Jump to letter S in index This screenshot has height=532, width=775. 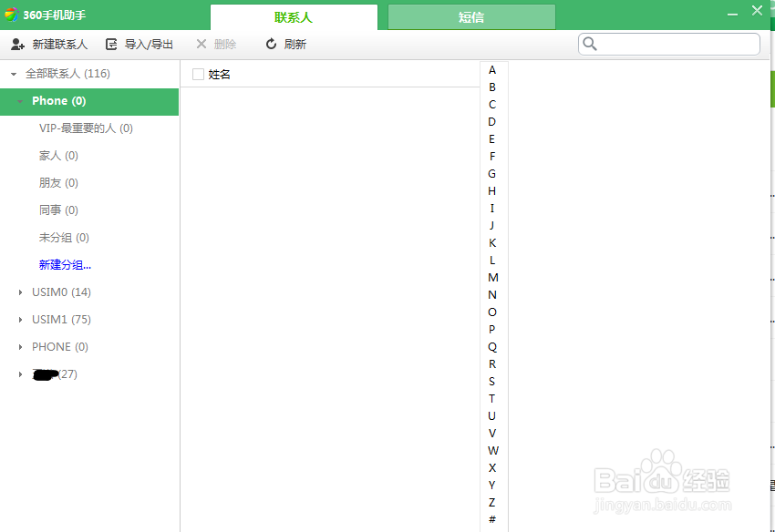(492, 382)
